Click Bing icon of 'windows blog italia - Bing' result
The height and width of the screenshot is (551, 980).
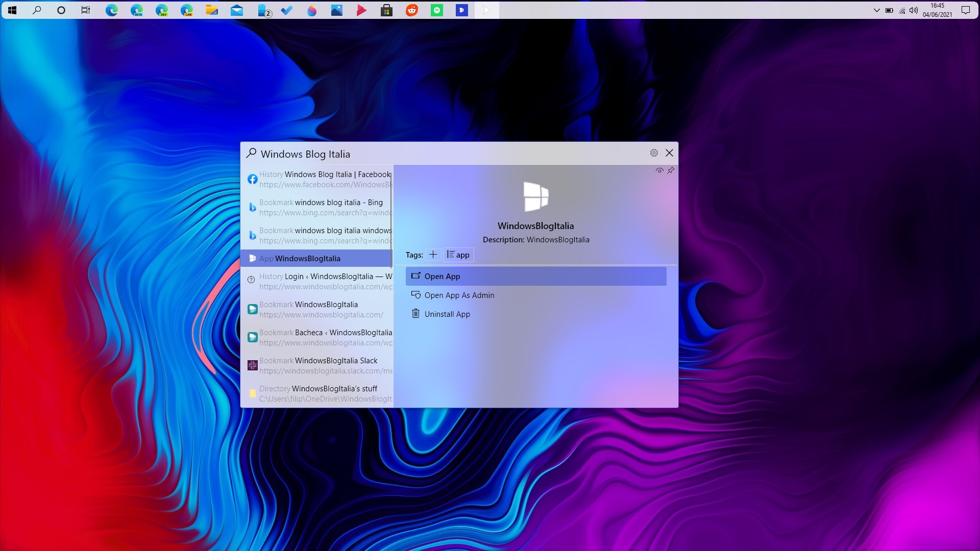tap(252, 207)
